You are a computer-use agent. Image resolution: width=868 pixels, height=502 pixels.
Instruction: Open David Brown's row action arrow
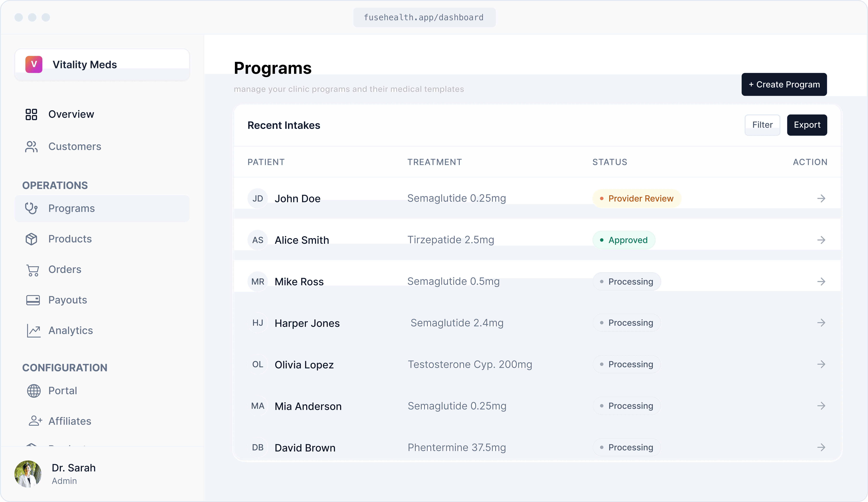click(821, 448)
